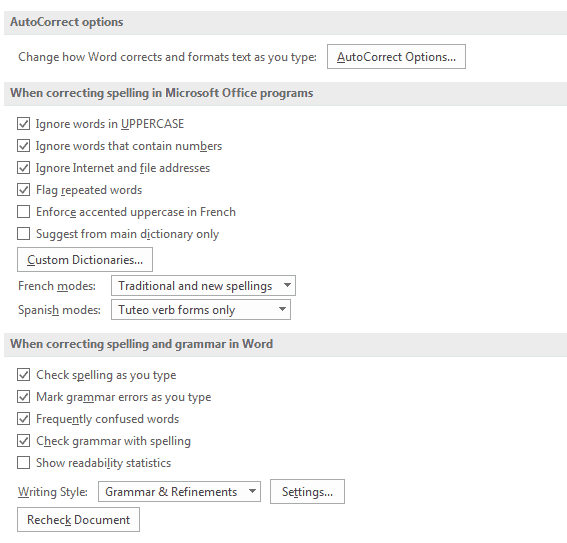Toggle Ignore words that contain numbers
The height and width of the screenshot is (543, 567).
[24, 146]
